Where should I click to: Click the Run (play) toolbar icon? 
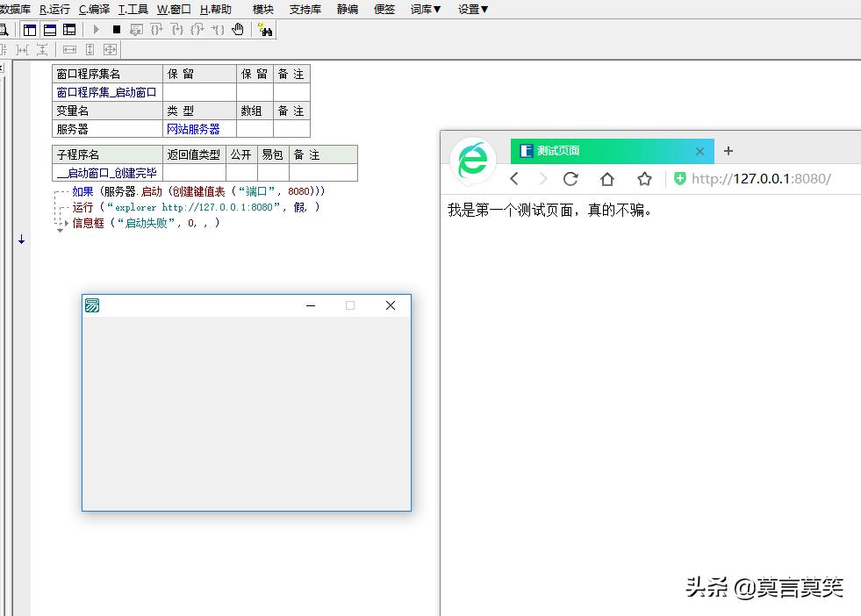click(x=97, y=30)
